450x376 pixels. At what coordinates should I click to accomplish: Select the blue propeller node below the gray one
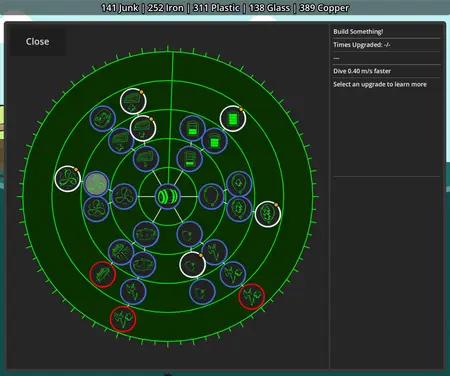[96, 209]
